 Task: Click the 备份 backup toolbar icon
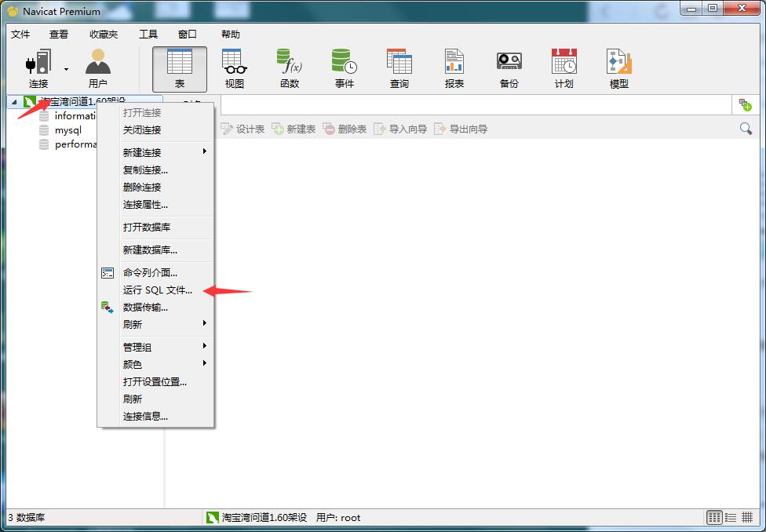[x=509, y=68]
